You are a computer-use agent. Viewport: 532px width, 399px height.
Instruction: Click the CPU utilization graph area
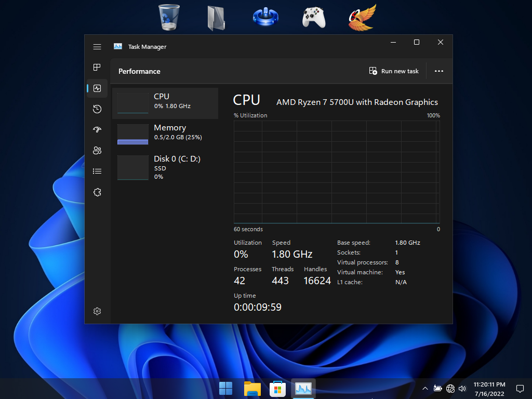click(337, 172)
